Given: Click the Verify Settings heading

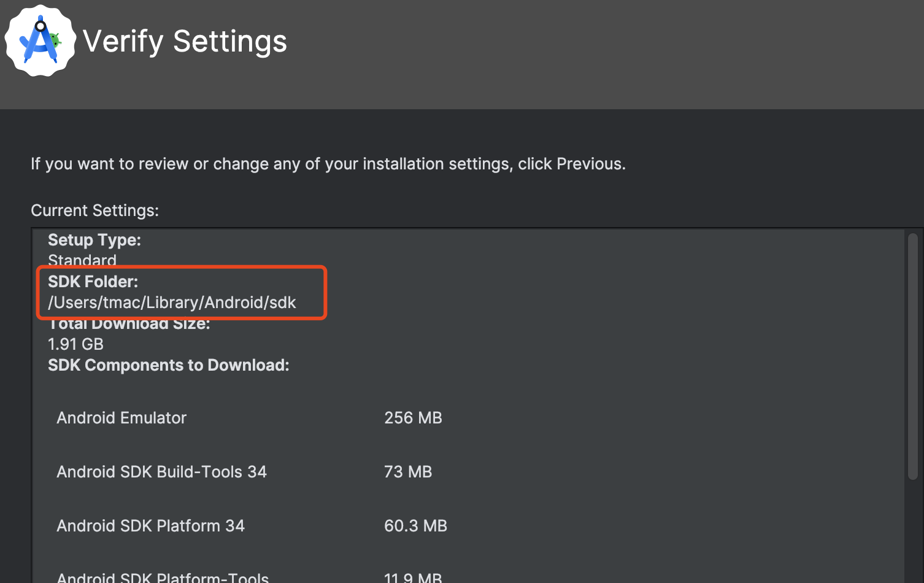Looking at the screenshot, I should pyautogui.click(x=185, y=42).
